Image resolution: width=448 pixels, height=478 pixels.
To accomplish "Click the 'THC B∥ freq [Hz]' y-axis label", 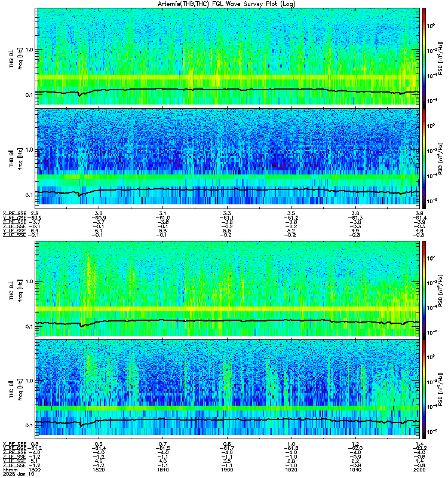I will pos(16,390).
